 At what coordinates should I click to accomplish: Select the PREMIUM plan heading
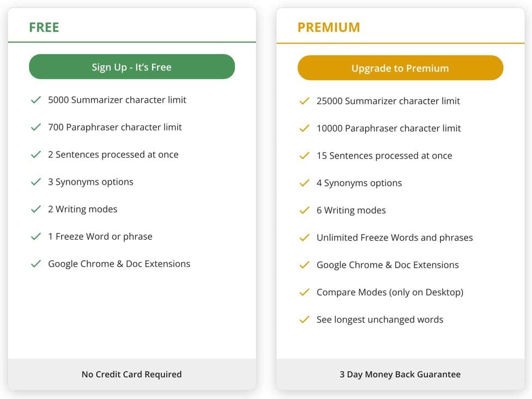329,27
